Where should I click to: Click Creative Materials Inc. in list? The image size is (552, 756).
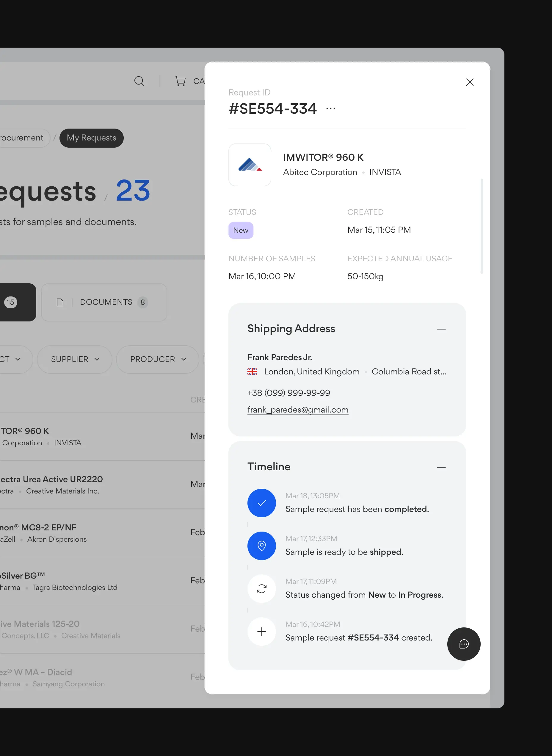click(62, 491)
